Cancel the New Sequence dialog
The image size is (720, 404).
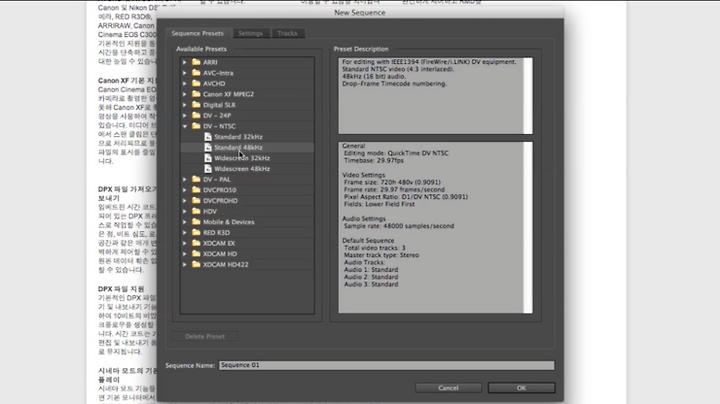point(448,388)
